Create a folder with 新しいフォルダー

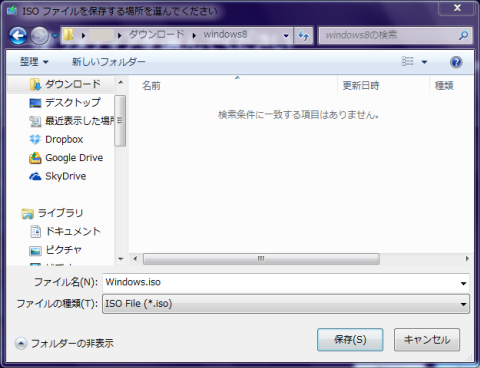point(109,62)
